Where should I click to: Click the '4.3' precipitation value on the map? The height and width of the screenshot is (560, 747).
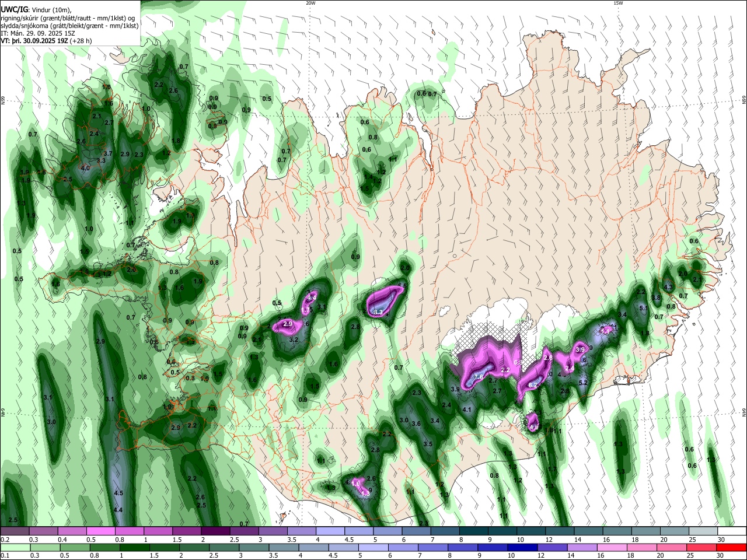click(669, 287)
